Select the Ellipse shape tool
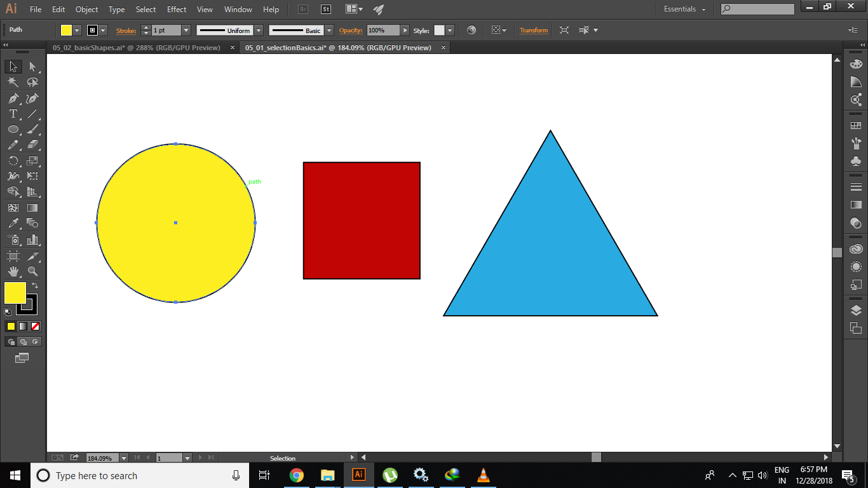This screenshot has height=488, width=868. [13, 129]
